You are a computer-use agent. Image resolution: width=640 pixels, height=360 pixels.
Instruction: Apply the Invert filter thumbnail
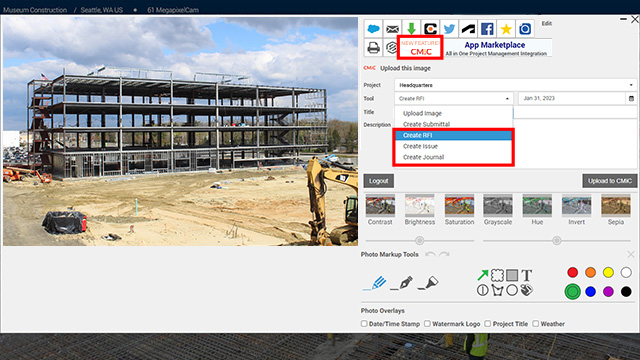click(x=576, y=205)
